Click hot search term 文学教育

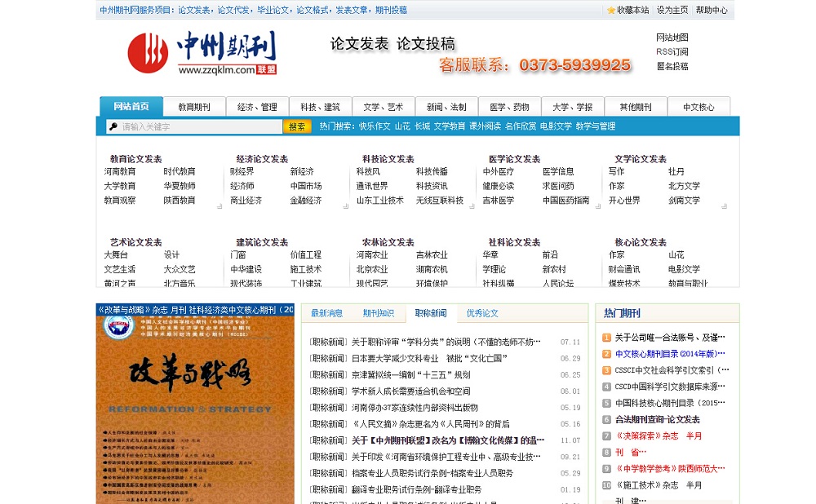(x=450, y=126)
